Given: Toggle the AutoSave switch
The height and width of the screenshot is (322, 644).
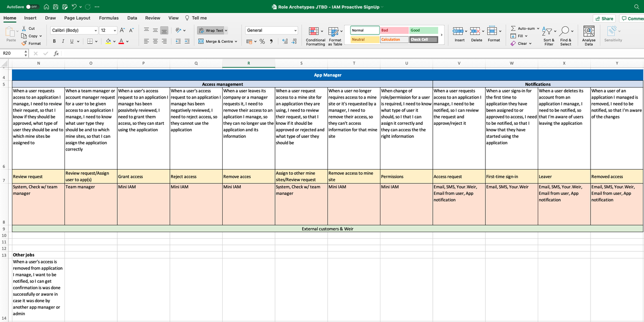Looking at the screenshot, I should 32,7.
